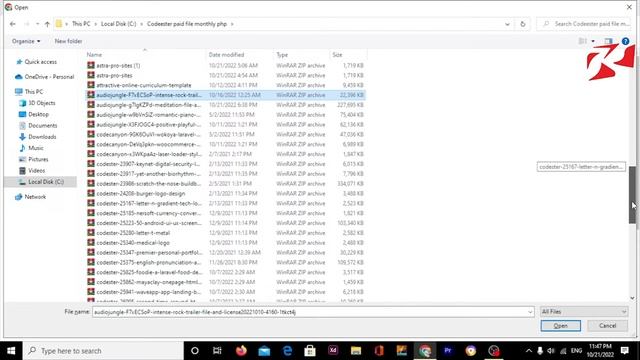Select Downloads in the navigation pane
Screen dimensions: 640x360
click(42, 137)
